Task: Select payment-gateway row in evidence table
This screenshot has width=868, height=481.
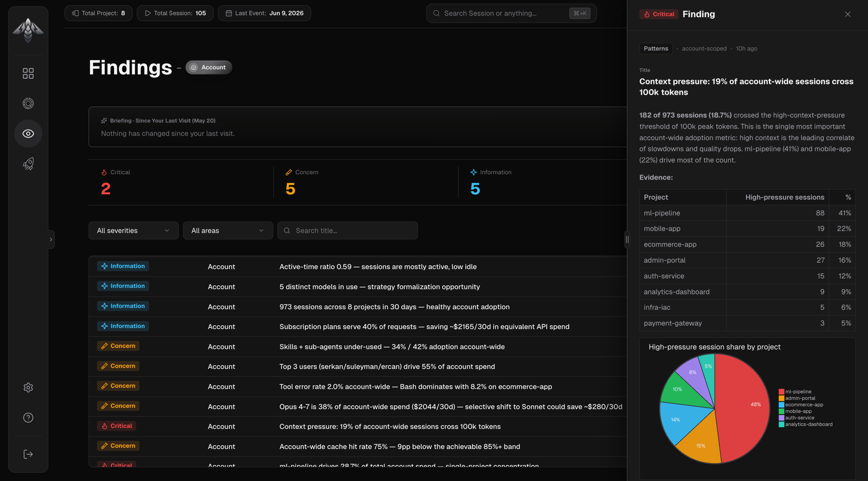Action: [747, 323]
